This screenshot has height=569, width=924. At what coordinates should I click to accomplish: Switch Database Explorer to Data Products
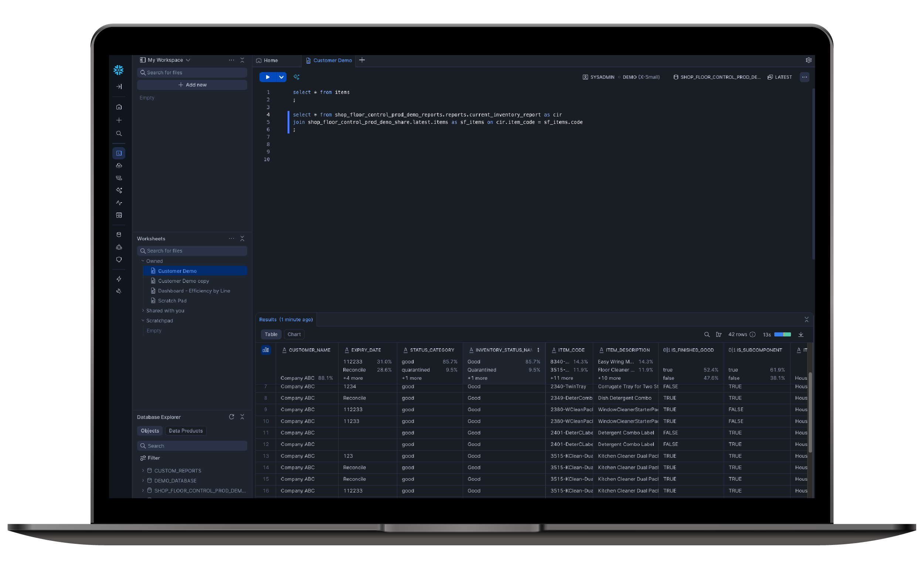pos(186,430)
